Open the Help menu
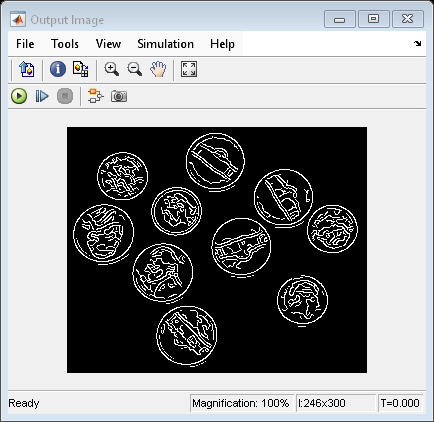The width and height of the screenshot is (434, 422). [222, 44]
